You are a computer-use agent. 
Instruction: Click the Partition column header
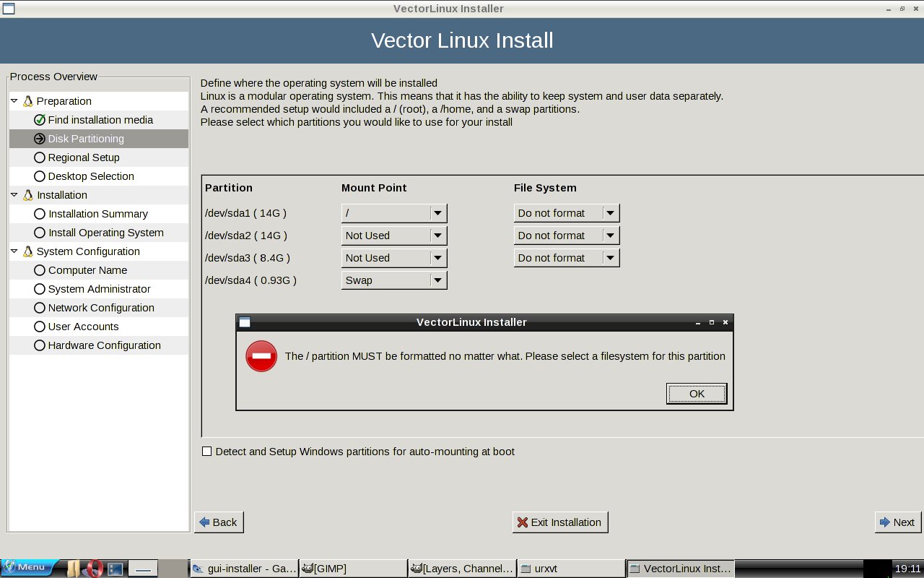click(x=229, y=188)
